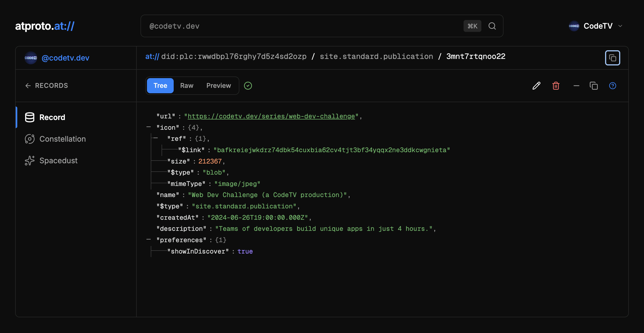Select the Record sidebar item
644x333 pixels.
[76, 117]
